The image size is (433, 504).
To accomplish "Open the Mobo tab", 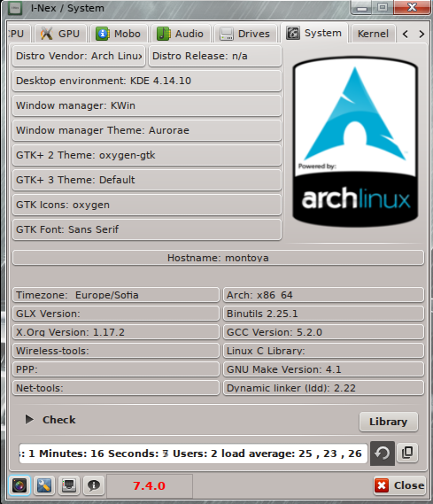I will point(119,34).
